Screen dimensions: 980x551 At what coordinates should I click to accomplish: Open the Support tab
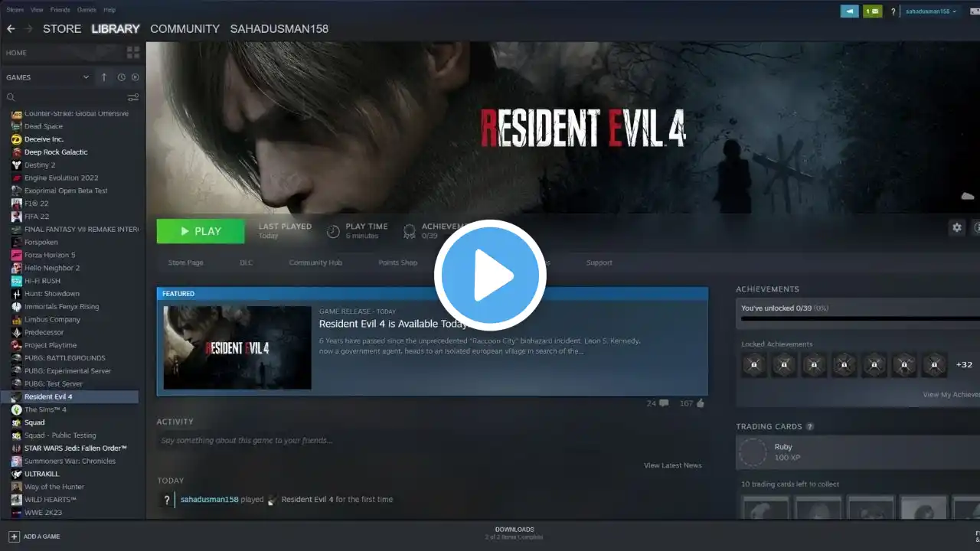click(599, 262)
